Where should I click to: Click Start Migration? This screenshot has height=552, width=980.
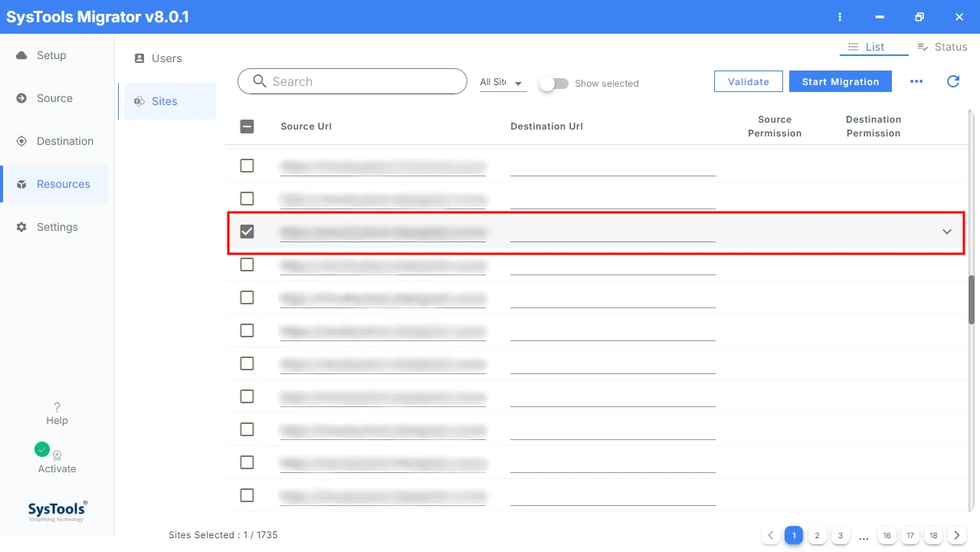[x=841, y=81]
